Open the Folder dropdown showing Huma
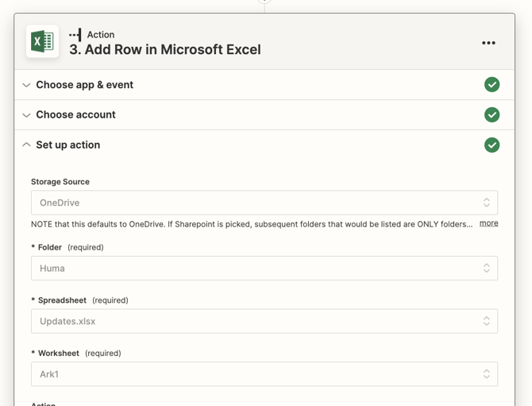Viewport: 532px width, 406px height. (264, 269)
